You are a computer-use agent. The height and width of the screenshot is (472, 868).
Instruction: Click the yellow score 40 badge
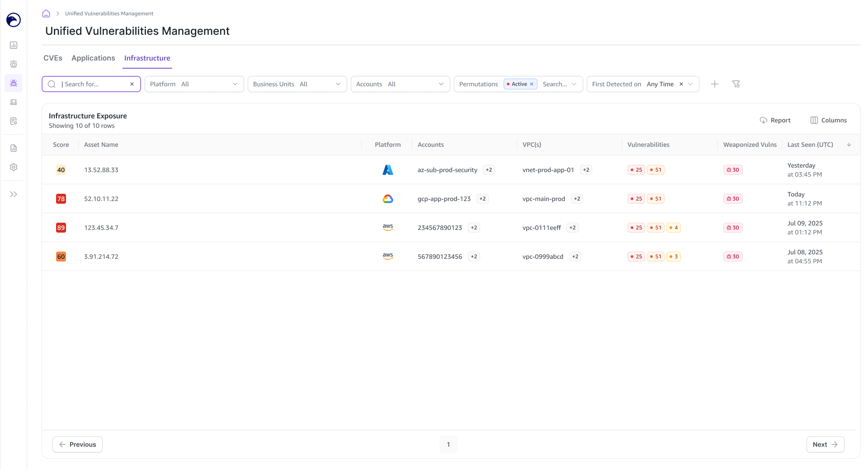[x=61, y=170]
